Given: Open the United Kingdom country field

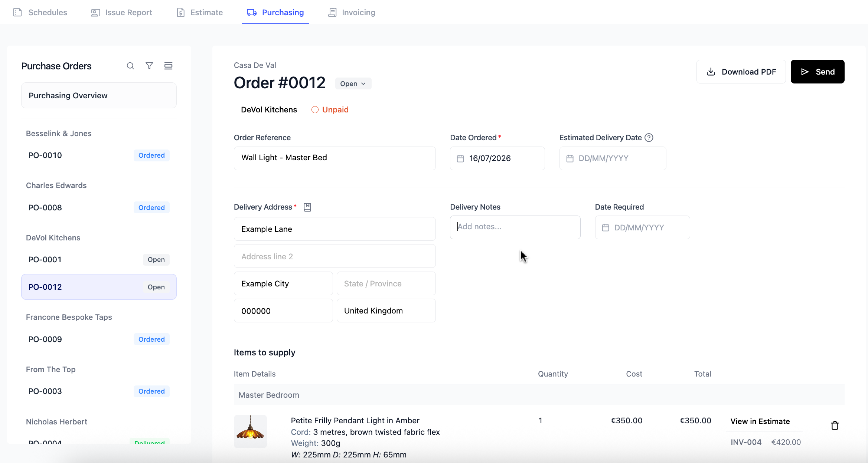Looking at the screenshot, I should pos(386,311).
